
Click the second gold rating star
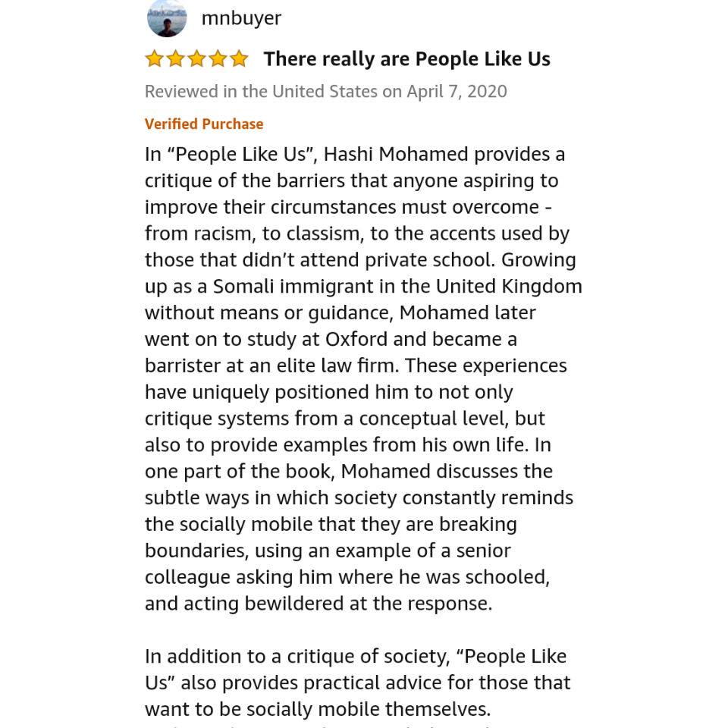[x=175, y=59]
